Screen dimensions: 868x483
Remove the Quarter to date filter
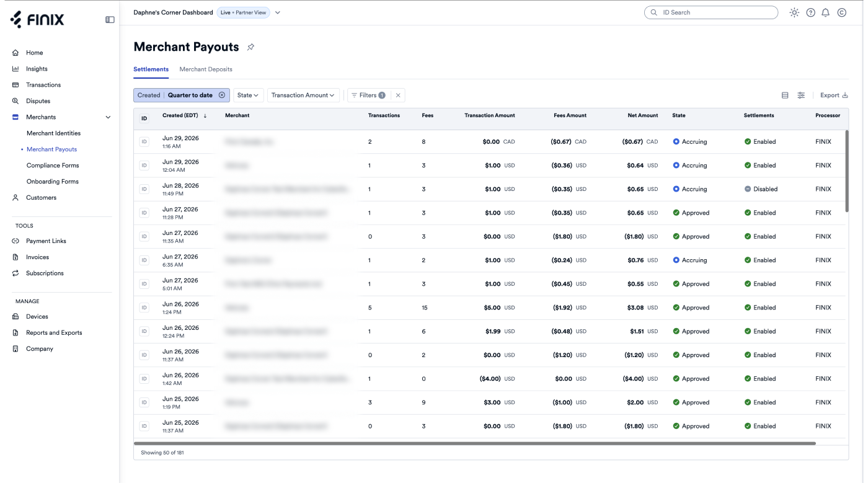click(x=222, y=95)
